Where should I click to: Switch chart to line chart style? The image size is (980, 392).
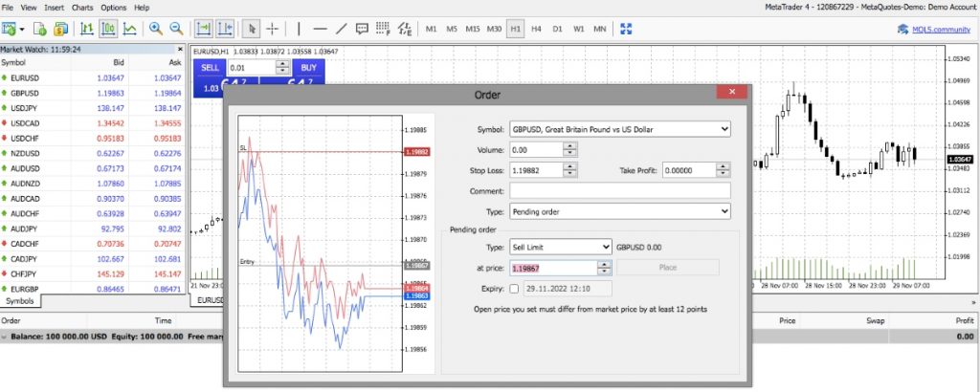point(130,29)
